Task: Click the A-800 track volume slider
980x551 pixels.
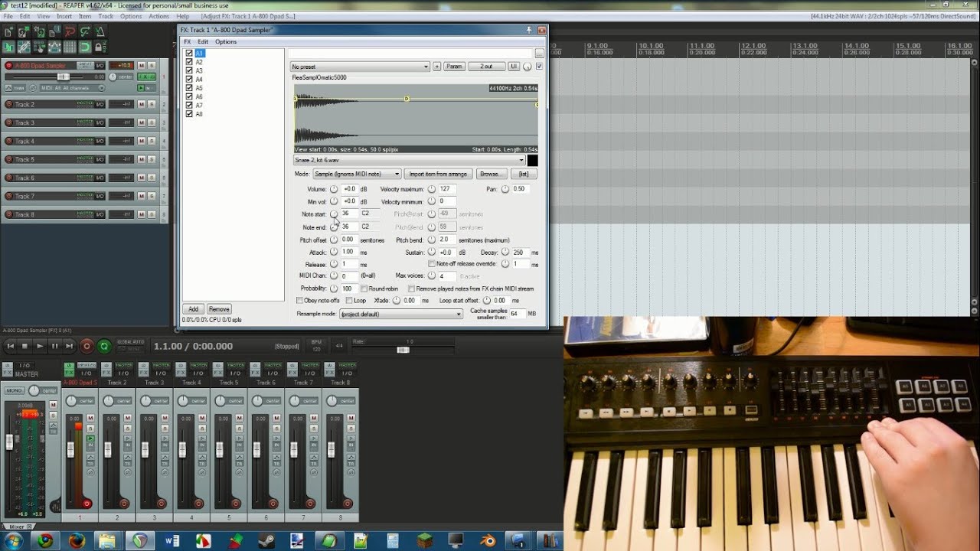Action: (x=64, y=77)
